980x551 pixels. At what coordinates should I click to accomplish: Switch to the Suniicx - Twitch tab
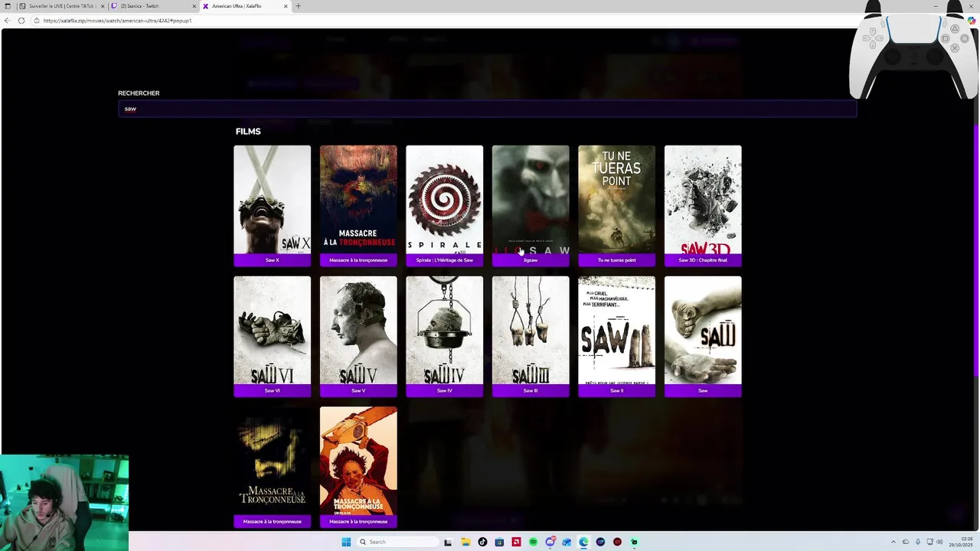tap(153, 6)
